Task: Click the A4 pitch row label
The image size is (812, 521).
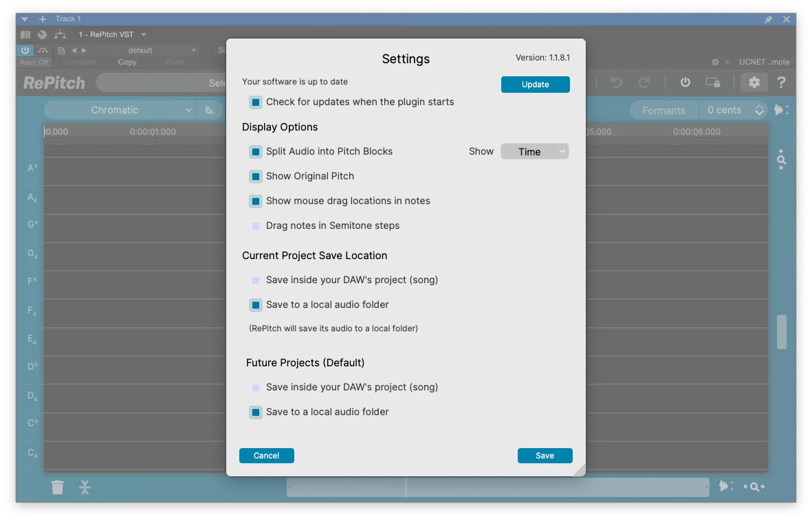Action: point(32,197)
